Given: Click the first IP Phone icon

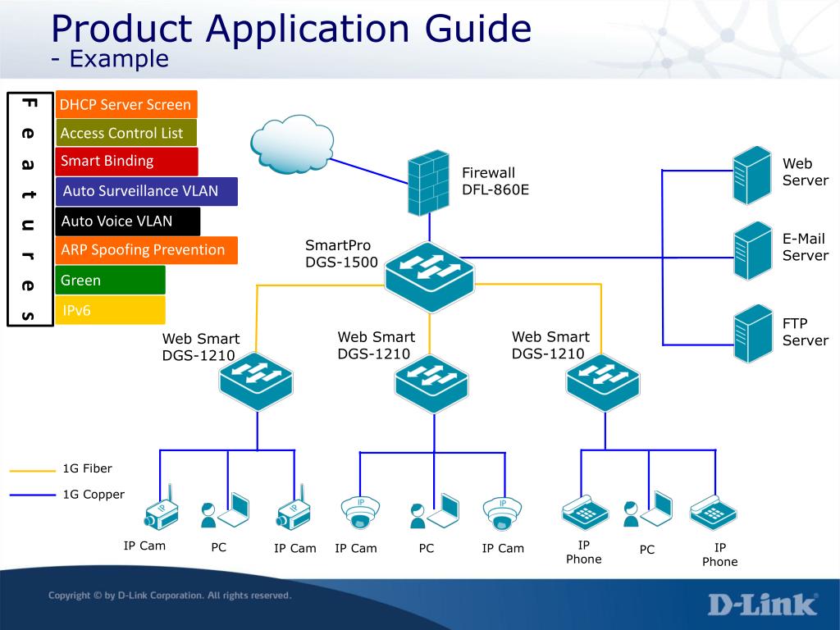Looking at the screenshot, I should [585, 512].
